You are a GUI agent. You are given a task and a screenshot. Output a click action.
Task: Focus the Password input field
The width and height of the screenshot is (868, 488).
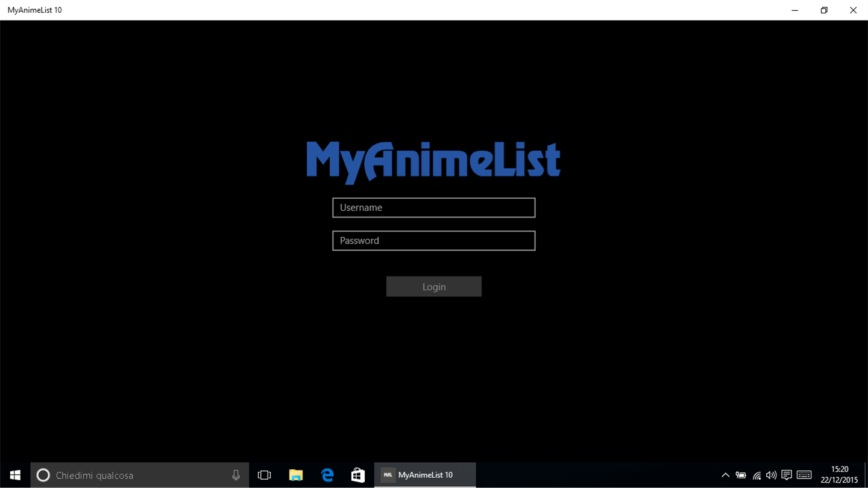(x=433, y=240)
